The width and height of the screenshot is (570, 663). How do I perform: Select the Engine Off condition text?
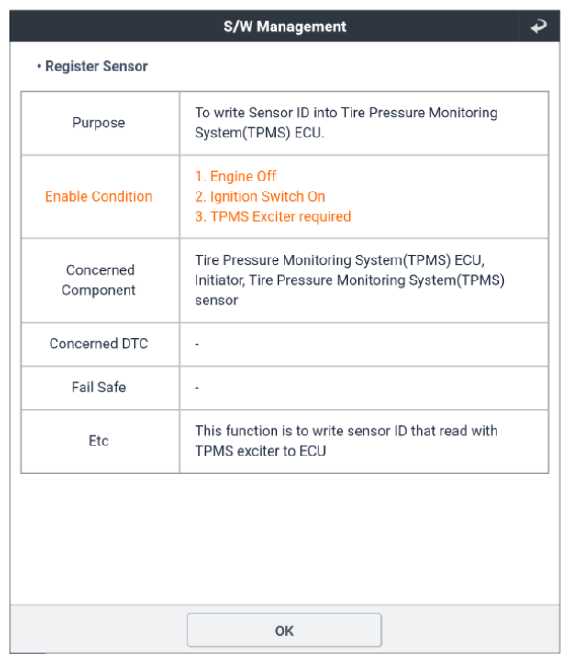coord(236,176)
